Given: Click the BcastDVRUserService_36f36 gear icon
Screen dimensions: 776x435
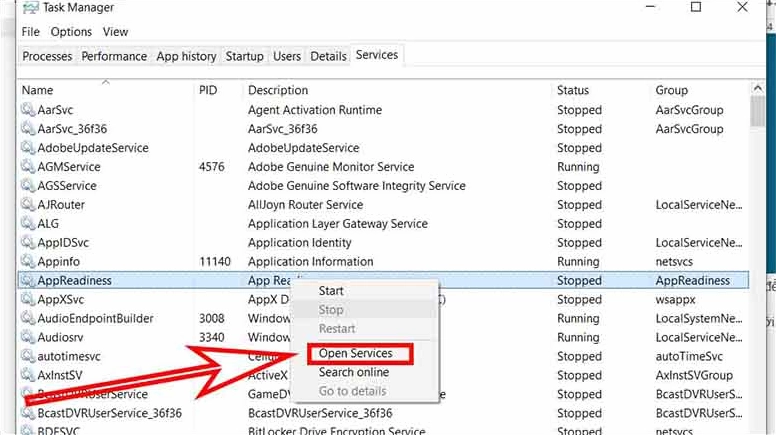Looking at the screenshot, I should pos(28,413).
